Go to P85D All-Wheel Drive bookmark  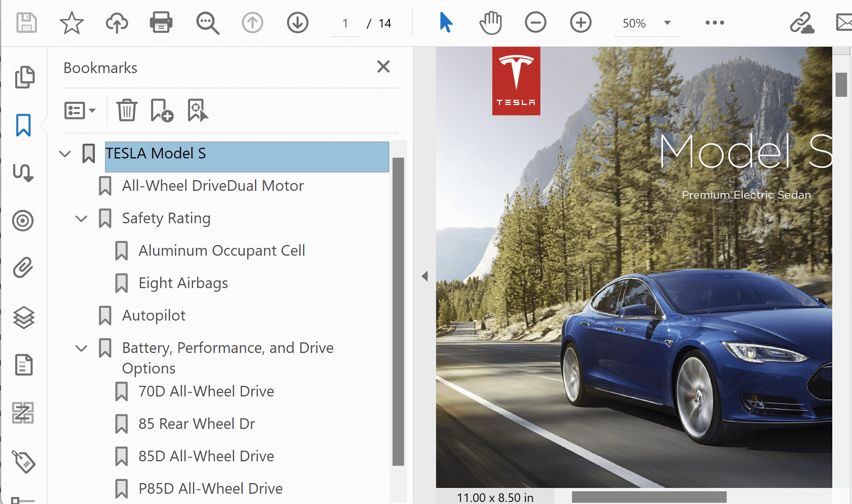pos(211,489)
